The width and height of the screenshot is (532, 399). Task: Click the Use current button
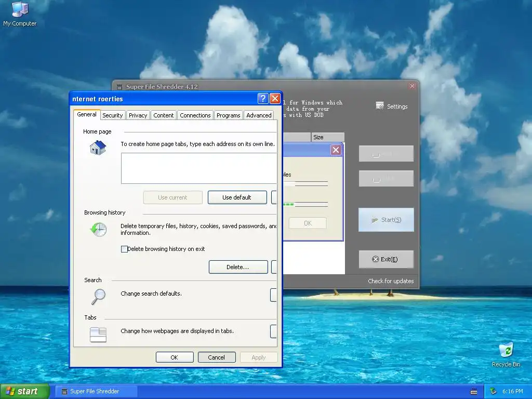pyautogui.click(x=172, y=197)
